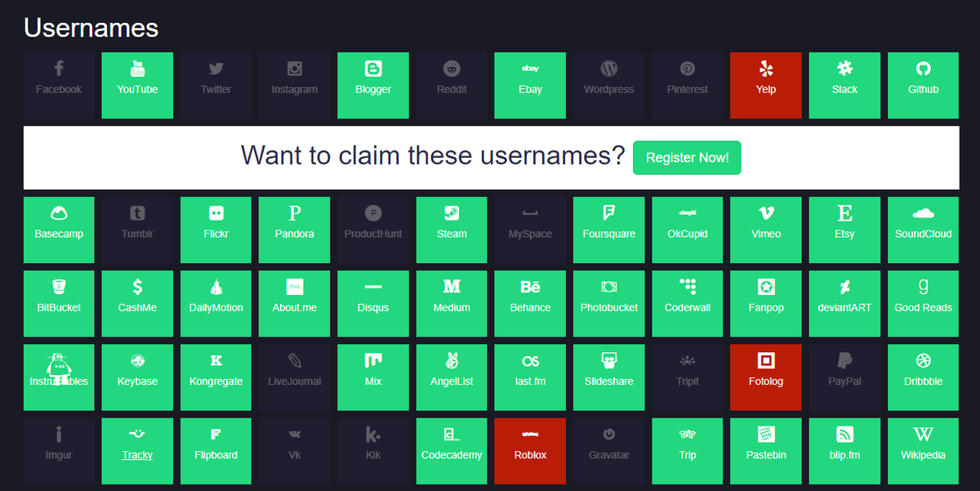Click the Tumblr tile

click(137, 230)
